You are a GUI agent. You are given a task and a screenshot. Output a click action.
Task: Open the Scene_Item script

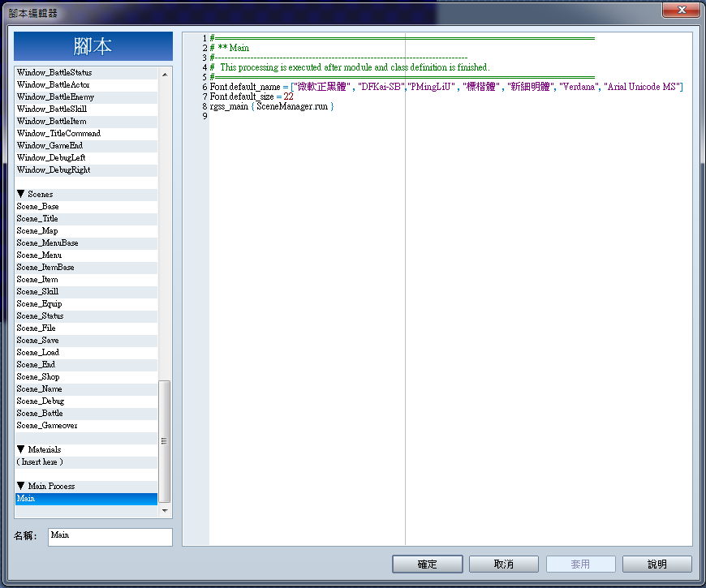click(x=87, y=279)
